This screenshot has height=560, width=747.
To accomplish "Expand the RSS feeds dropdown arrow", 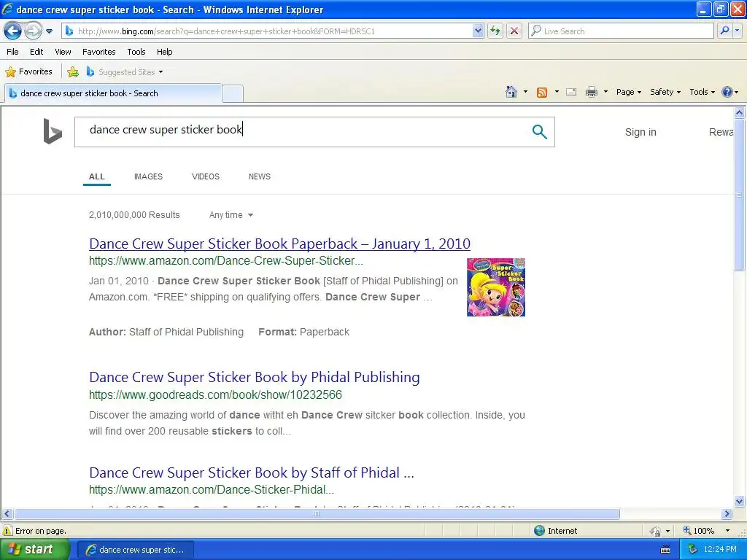I will click(x=557, y=92).
